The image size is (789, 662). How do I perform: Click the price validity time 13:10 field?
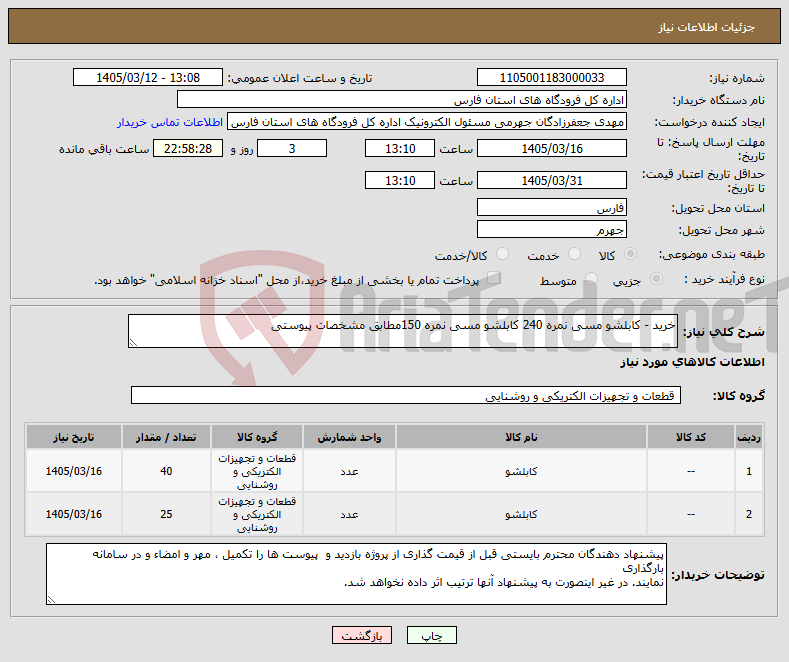(x=400, y=180)
